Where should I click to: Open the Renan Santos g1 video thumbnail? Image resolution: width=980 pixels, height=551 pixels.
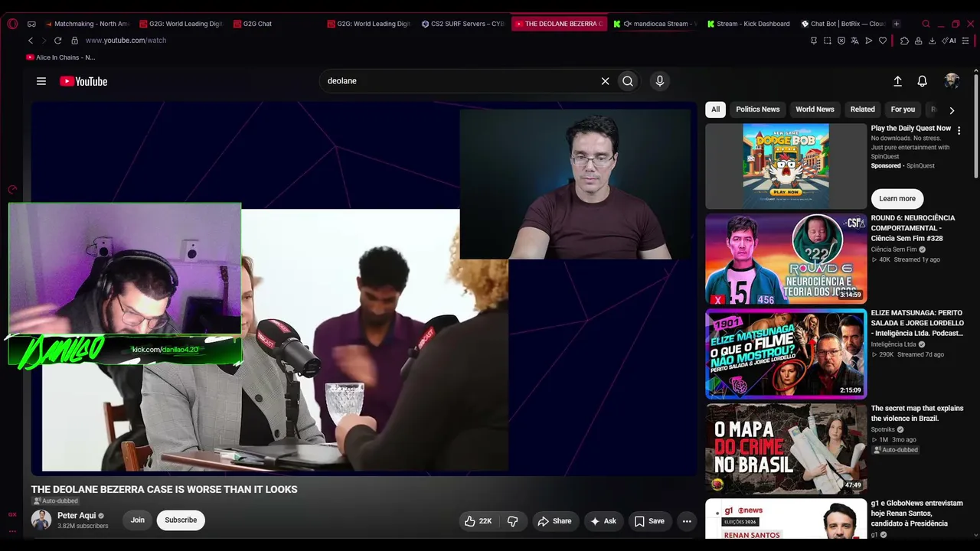(786, 519)
